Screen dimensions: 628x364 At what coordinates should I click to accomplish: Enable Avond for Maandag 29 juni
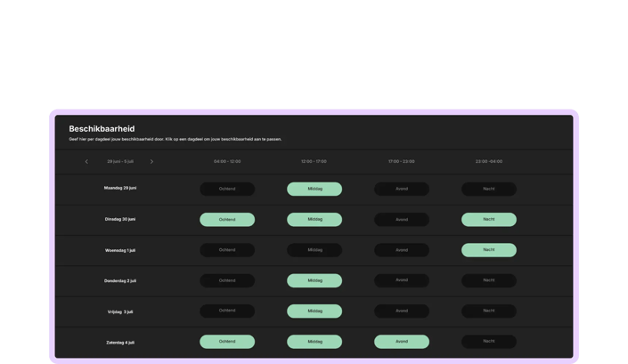pyautogui.click(x=402, y=189)
